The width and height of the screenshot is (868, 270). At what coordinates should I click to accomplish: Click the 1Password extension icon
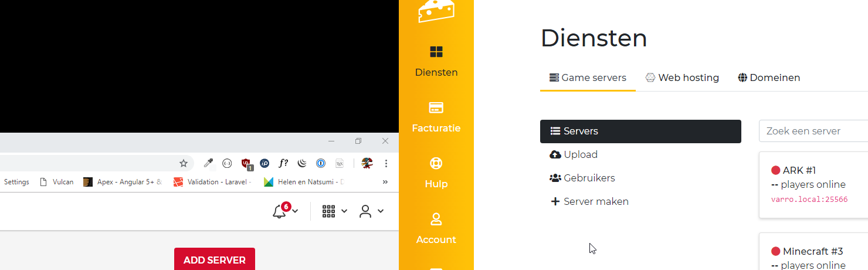[321, 163]
